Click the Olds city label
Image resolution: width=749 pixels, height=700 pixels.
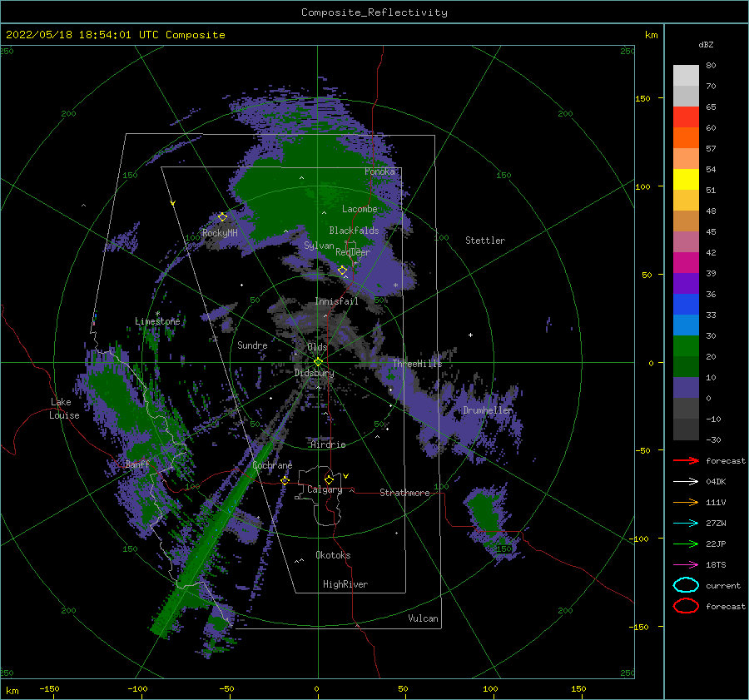point(317,347)
